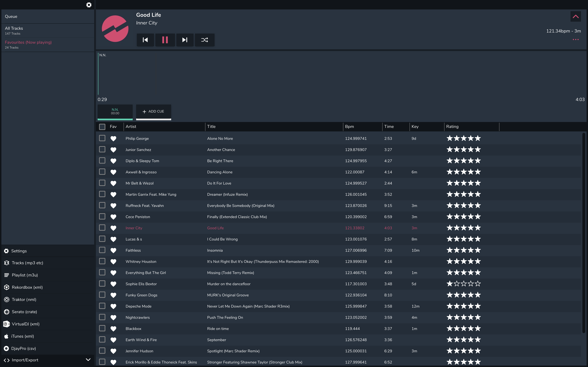The width and height of the screenshot is (588, 367).
Task: Collapse the Import/Export section
Action: click(x=88, y=360)
